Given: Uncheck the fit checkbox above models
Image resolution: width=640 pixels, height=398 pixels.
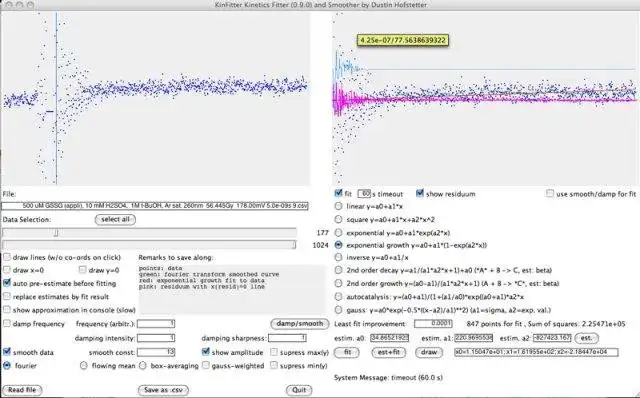Looking at the screenshot, I should pyautogui.click(x=338, y=193).
